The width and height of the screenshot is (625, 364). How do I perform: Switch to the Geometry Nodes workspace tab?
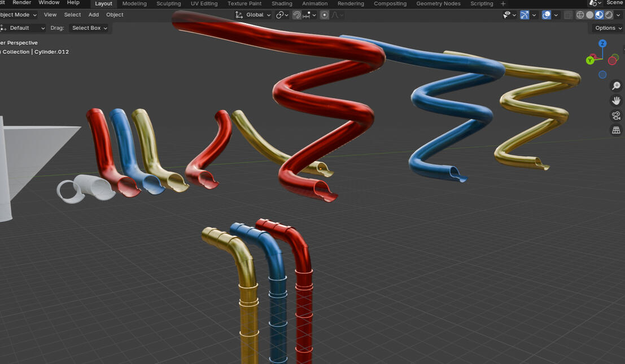pos(439,3)
